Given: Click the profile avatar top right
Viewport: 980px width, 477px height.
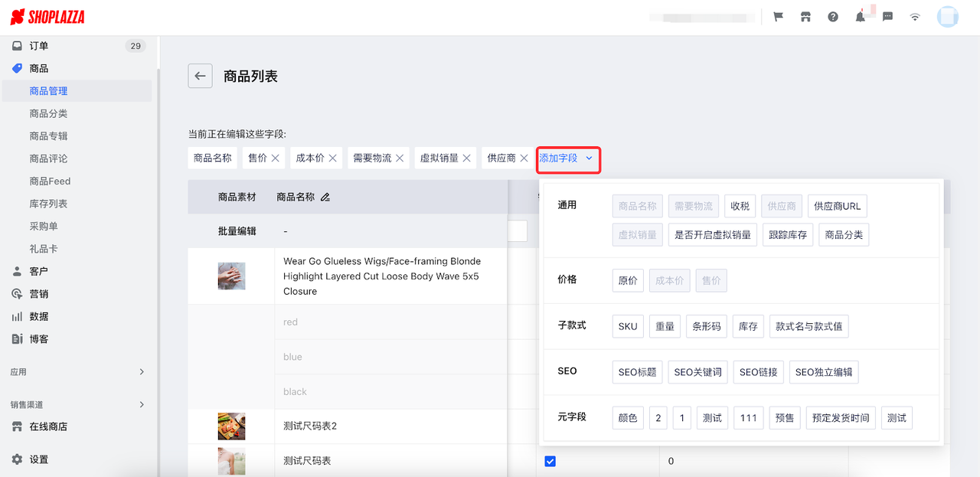Looking at the screenshot, I should [x=948, y=16].
